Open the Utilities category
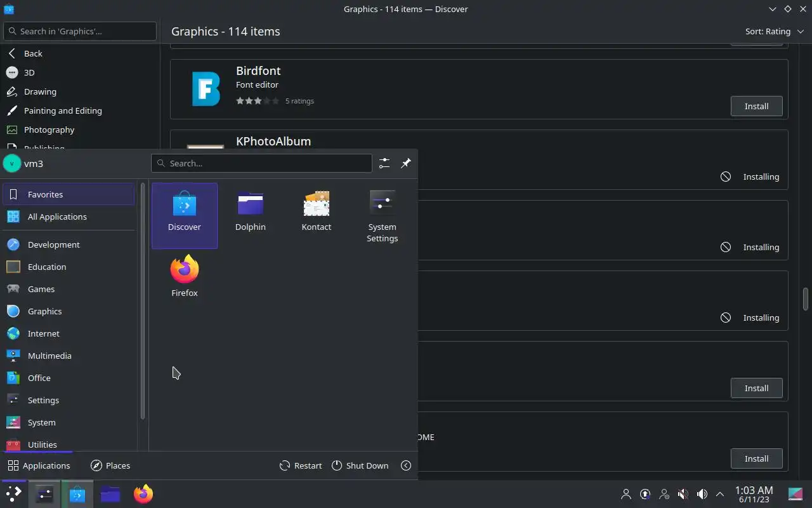Screen dimensions: 812x508 click(x=69, y=444)
